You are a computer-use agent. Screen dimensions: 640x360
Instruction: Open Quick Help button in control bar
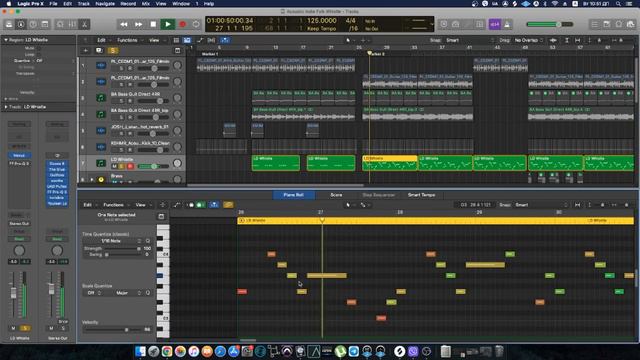pos(33,24)
